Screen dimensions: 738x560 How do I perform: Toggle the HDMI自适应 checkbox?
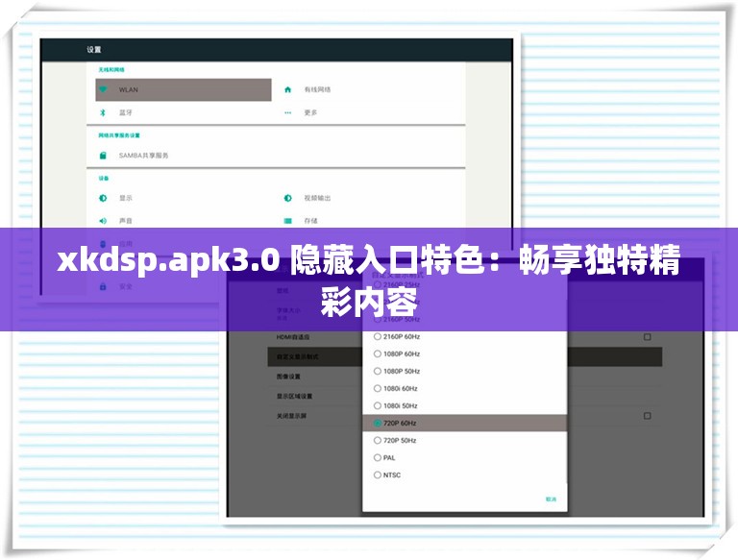point(647,337)
